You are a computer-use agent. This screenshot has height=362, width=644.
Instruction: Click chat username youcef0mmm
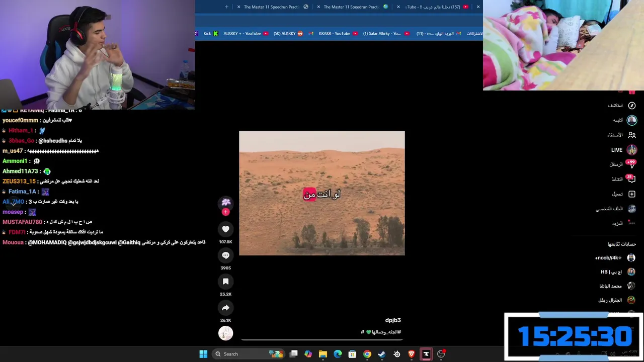tap(20, 120)
